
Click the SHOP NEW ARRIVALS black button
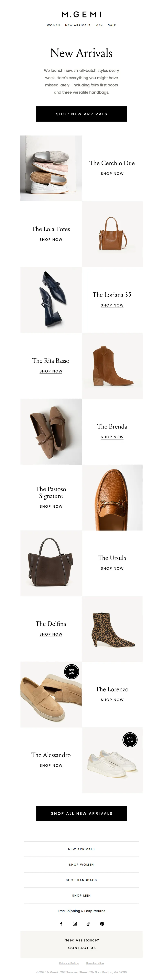(x=81, y=114)
